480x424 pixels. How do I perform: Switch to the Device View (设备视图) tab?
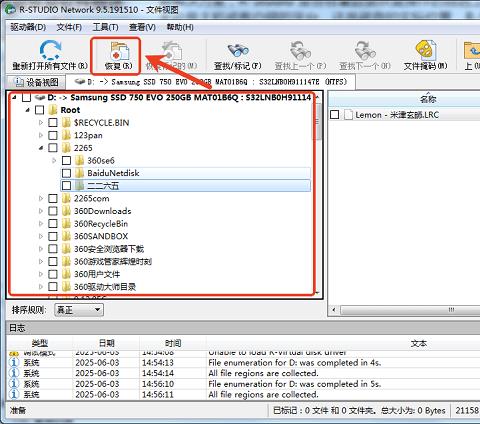36,82
